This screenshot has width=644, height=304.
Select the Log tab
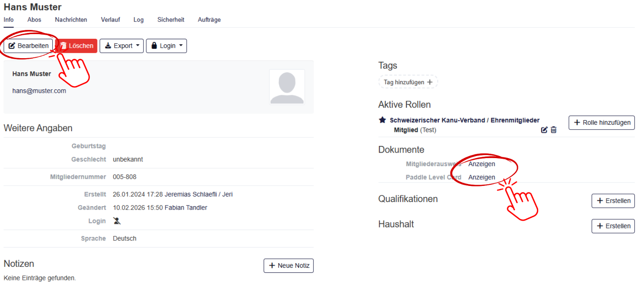click(138, 20)
